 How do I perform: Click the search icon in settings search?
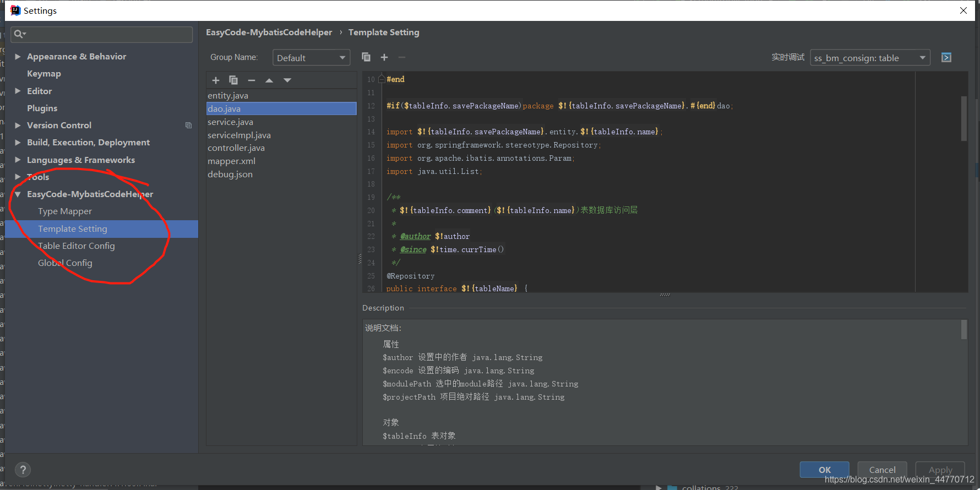19,34
